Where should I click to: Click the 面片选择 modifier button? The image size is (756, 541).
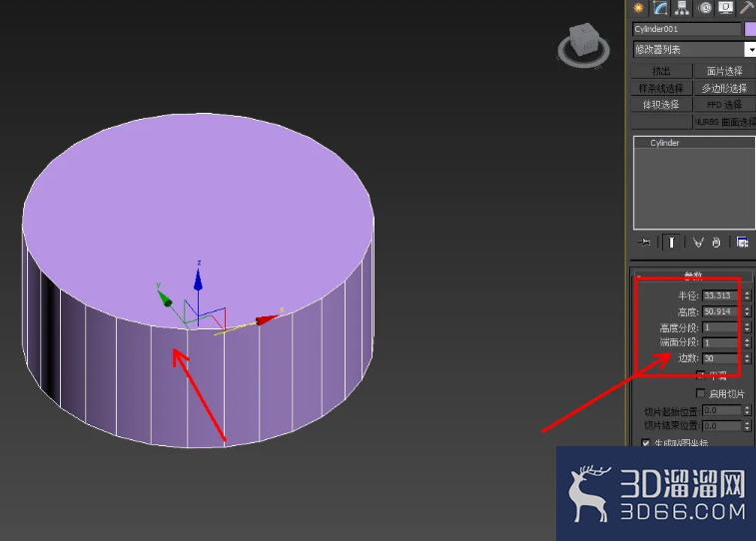pos(724,71)
